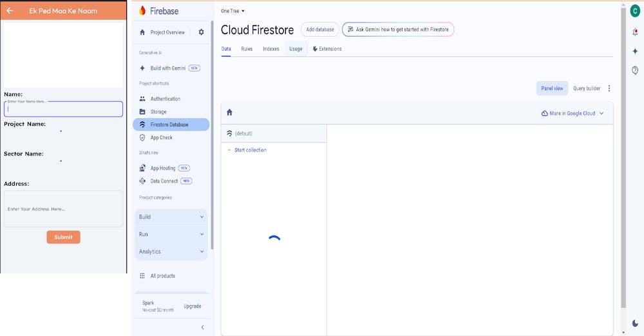The width and height of the screenshot is (644, 336).
Task: Switch to the Data tab
Action: point(226,48)
